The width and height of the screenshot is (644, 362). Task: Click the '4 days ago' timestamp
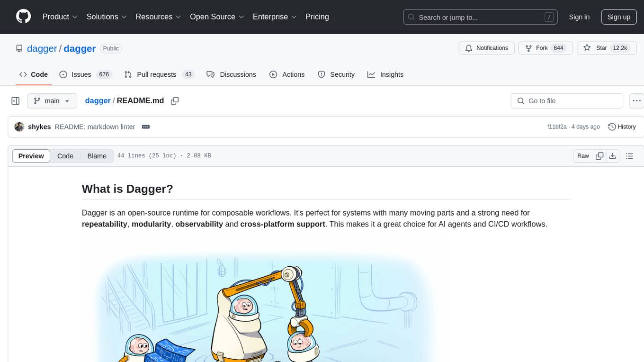(x=585, y=127)
